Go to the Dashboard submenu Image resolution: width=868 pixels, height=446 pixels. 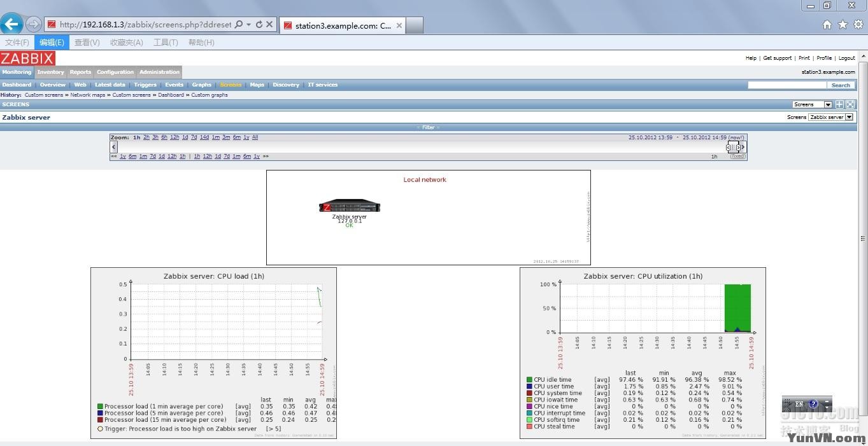click(x=17, y=85)
